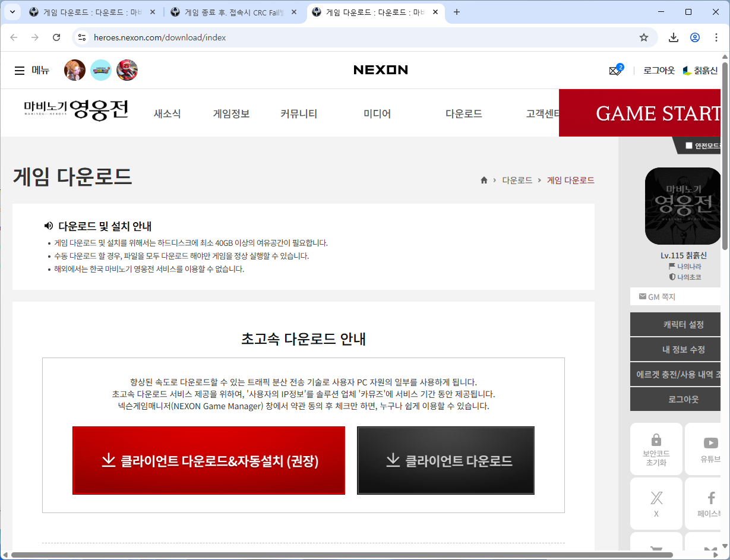Open the 새소식 navigation menu
This screenshot has width=730, height=560.
[167, 114]
